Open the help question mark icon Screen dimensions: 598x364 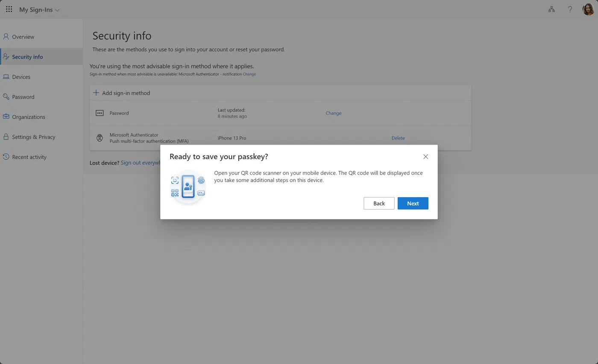coord(570,9)
